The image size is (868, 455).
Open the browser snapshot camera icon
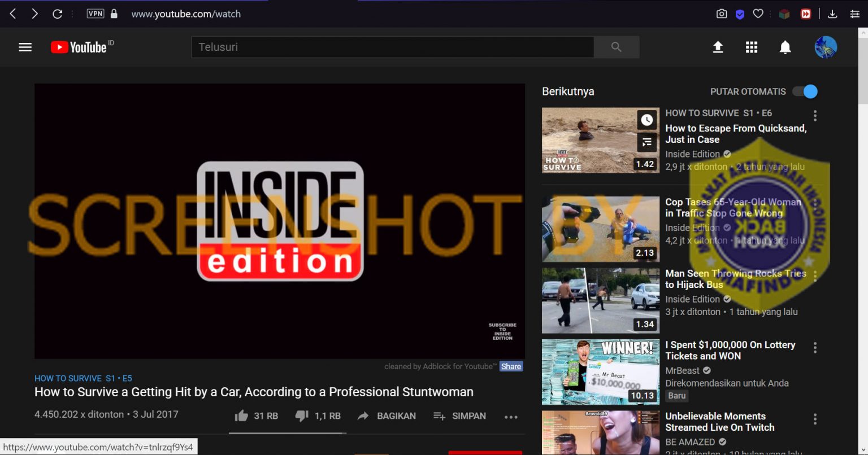pyautogui.click(x=722, y=14)
